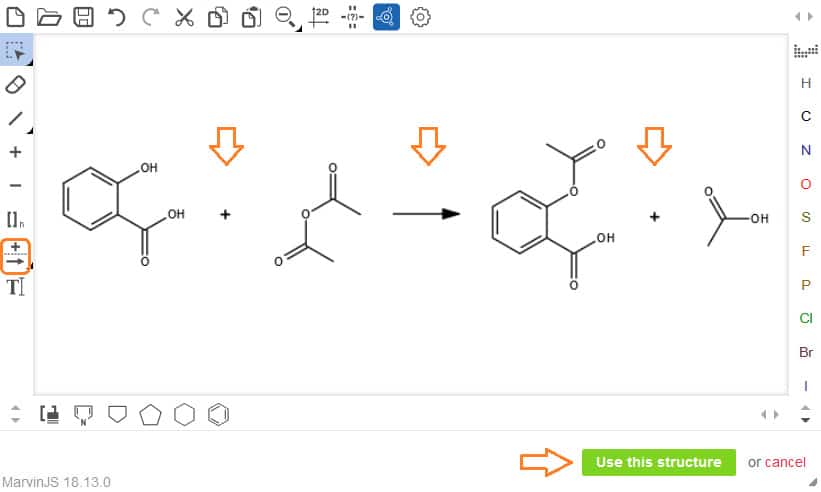Expand the single bond tool options
The width and height of the screenshot is (821, 492).
[30, 130]
